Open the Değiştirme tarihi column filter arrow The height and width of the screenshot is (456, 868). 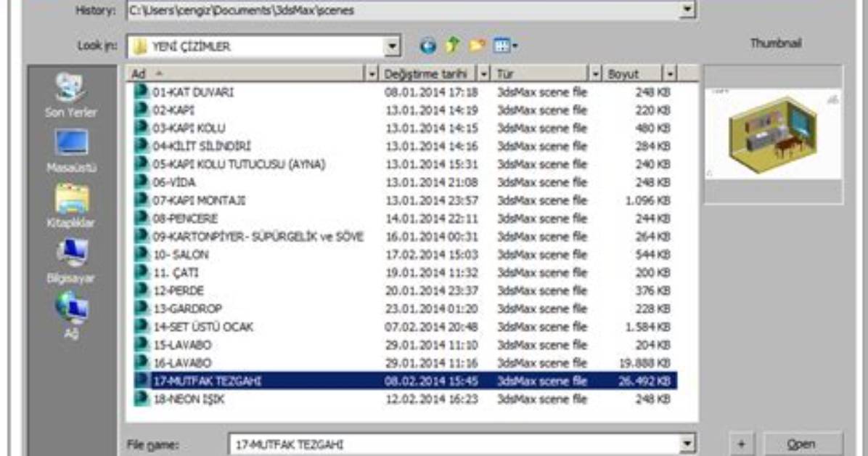pos(484,73)
